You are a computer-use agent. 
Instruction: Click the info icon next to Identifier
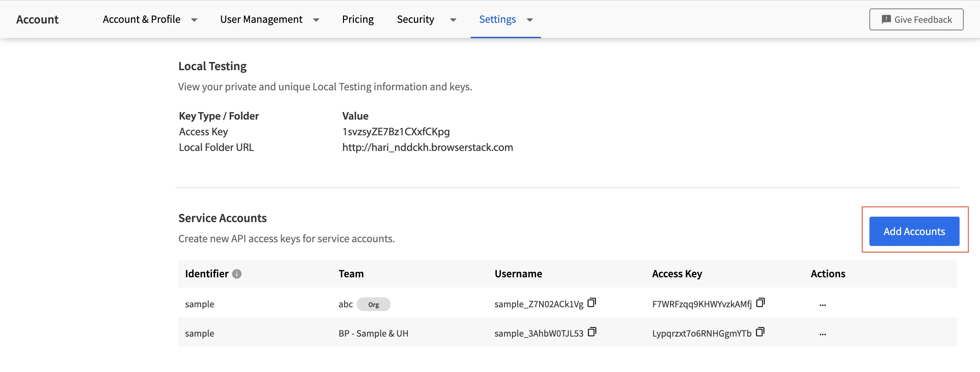(x=236, y=274)
